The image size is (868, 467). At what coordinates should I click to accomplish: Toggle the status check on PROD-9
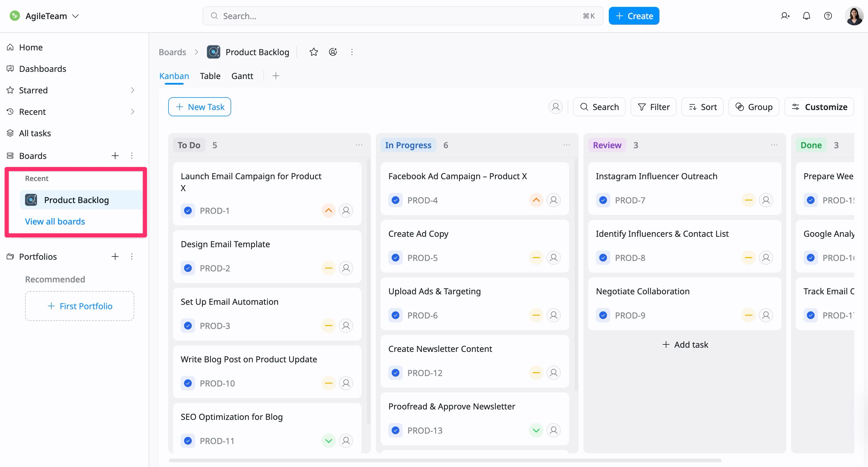[x=603, y=316]
